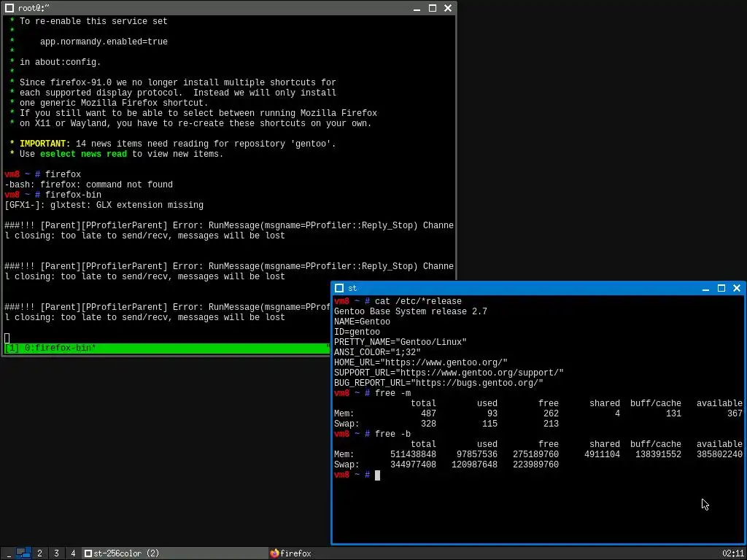Close the root@ terminal window
Image resolution: width=747 pixels, height=560 pixels.
pos(448,8)
